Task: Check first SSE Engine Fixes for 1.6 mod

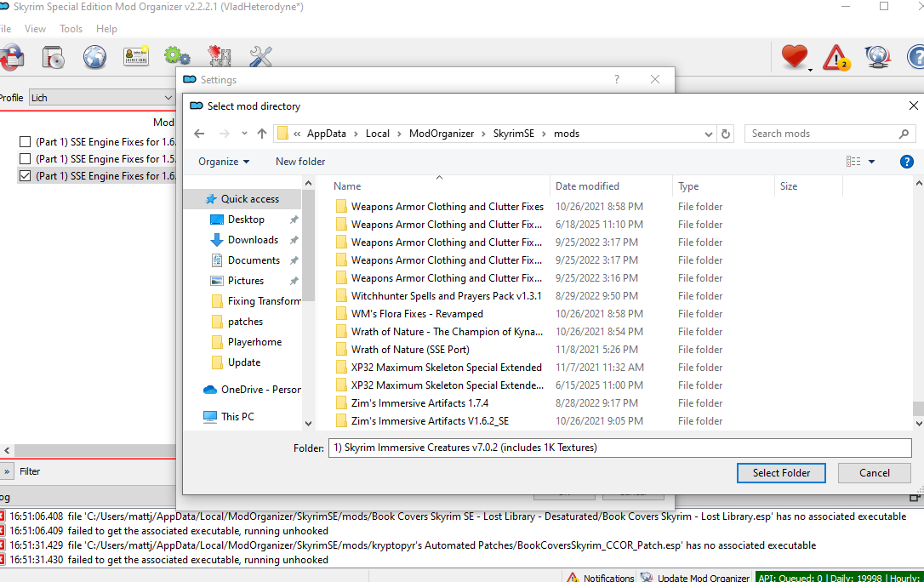Action: pos(26,142)
